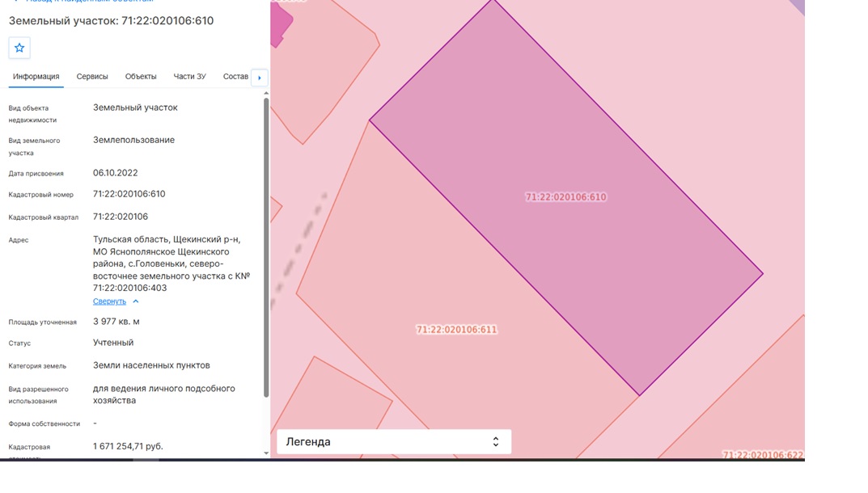Click the info panel vertical scrollbar
This screenshot has height=493, width=868.
click(x=266, y=248)
